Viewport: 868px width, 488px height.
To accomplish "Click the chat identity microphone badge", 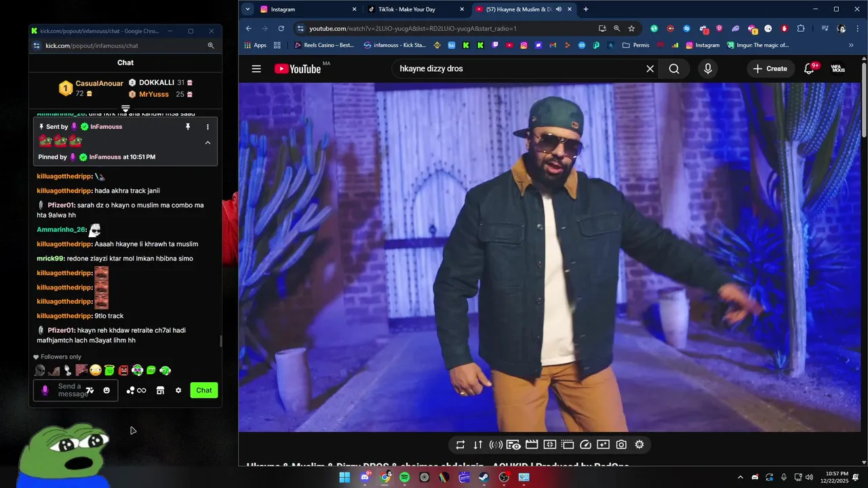I will pyautogui.click(x=45, y=390).
